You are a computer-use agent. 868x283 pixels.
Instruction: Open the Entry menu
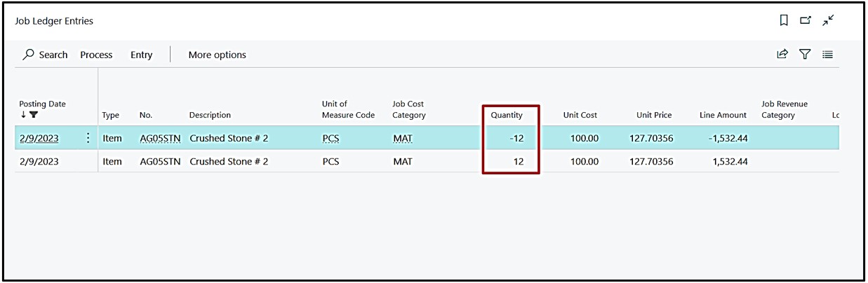click(141, 55)
